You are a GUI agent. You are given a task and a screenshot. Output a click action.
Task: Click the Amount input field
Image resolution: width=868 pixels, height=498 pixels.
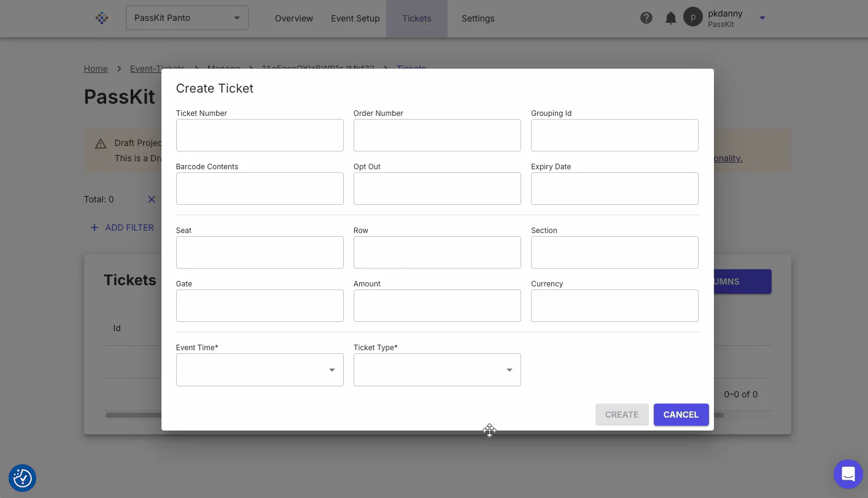(x=437, y=305)
